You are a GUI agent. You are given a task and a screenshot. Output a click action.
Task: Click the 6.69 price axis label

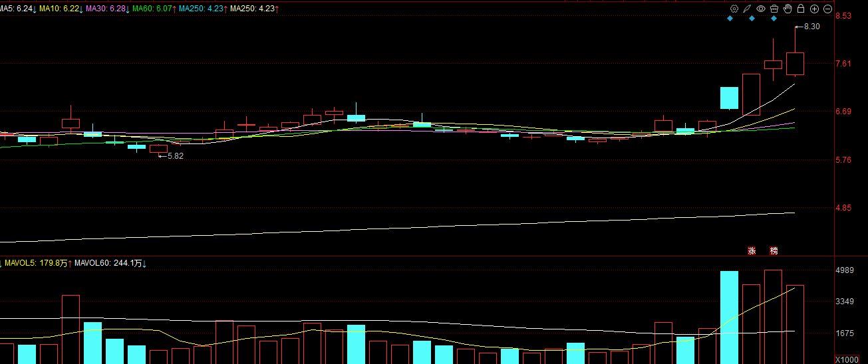pyautogui.click(x=843, y=112)
